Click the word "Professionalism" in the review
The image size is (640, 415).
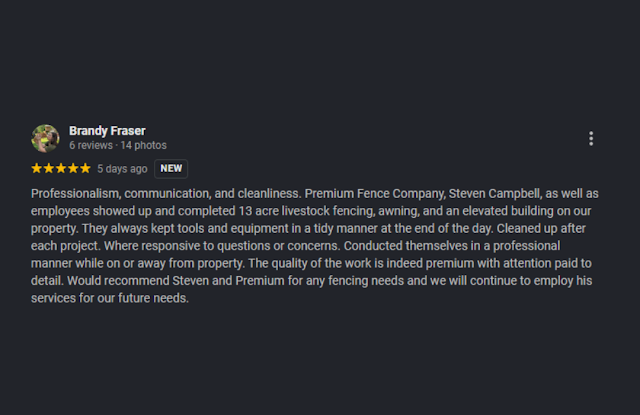(x=75, y=193)
